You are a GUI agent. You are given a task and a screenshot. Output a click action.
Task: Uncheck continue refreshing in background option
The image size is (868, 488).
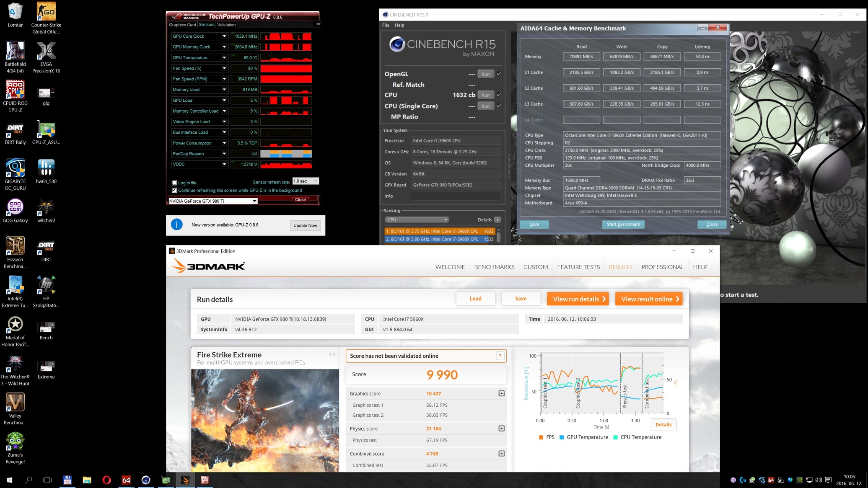click(x=174, y=190)
